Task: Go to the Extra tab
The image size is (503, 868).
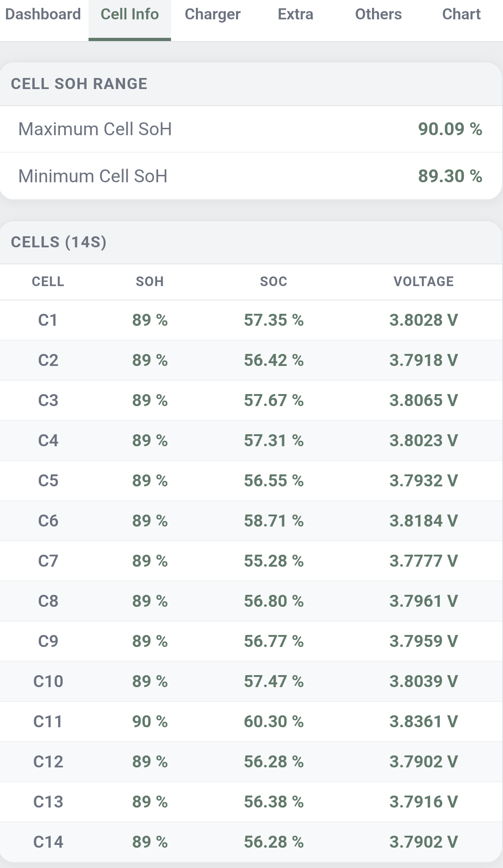Action: point(296,14)
